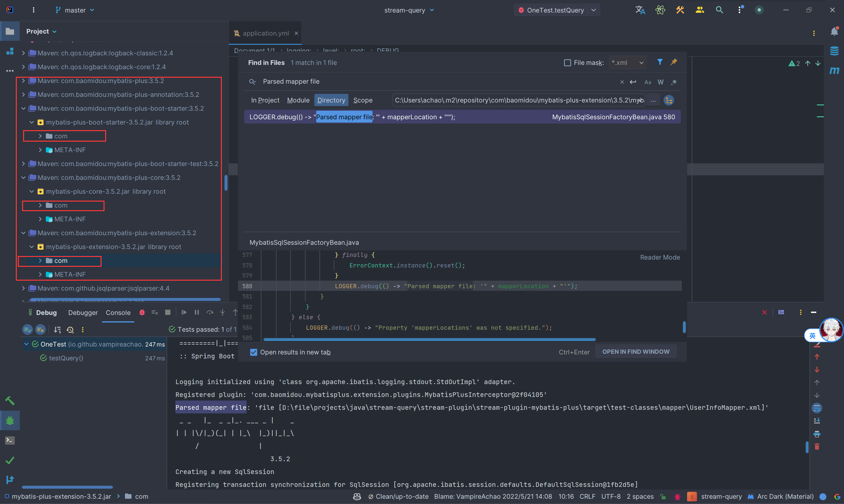Toggle filter icon in Find in Files toolbar
This screenshot has height=504, width=844.
click(659, 62)
